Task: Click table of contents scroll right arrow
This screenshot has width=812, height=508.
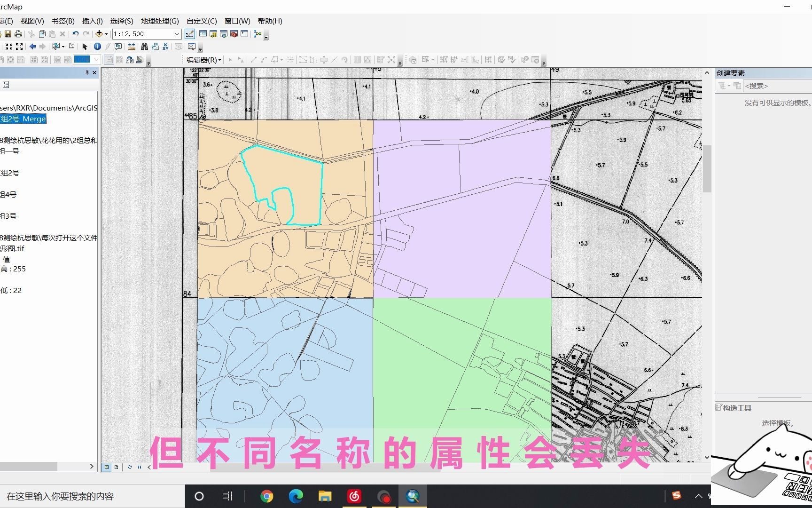Action: pyautogui.click(x=92, y=466)
